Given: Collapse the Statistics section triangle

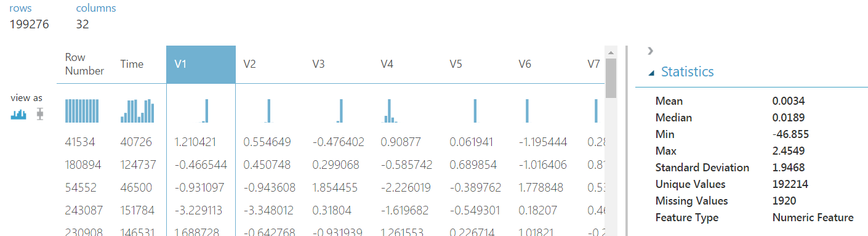Looking at the screenshot, I should coord(651,73).
